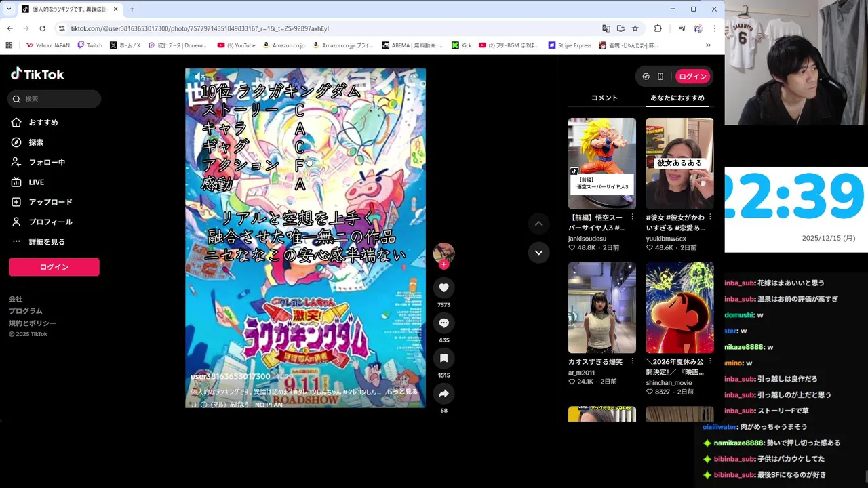Open the 会社 footer link
This screenshot has height=488, width=868.
pos(16,299)
